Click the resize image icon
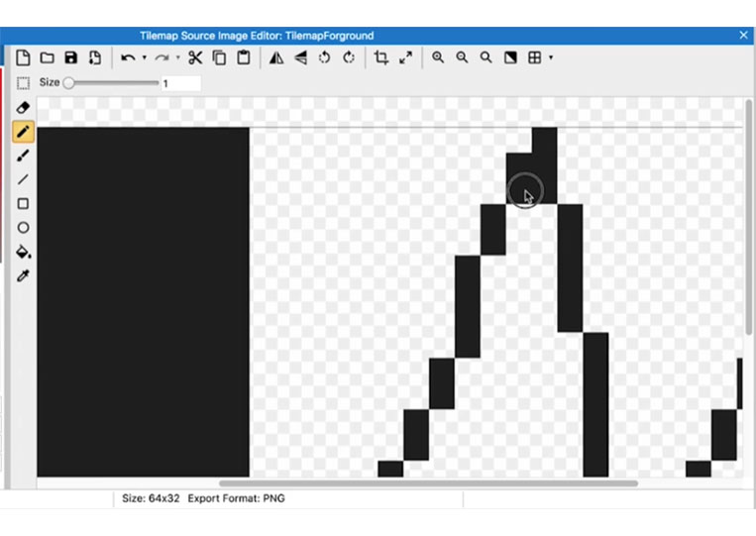The width and height of the screenshot is (756, 536). pos(405,57)
